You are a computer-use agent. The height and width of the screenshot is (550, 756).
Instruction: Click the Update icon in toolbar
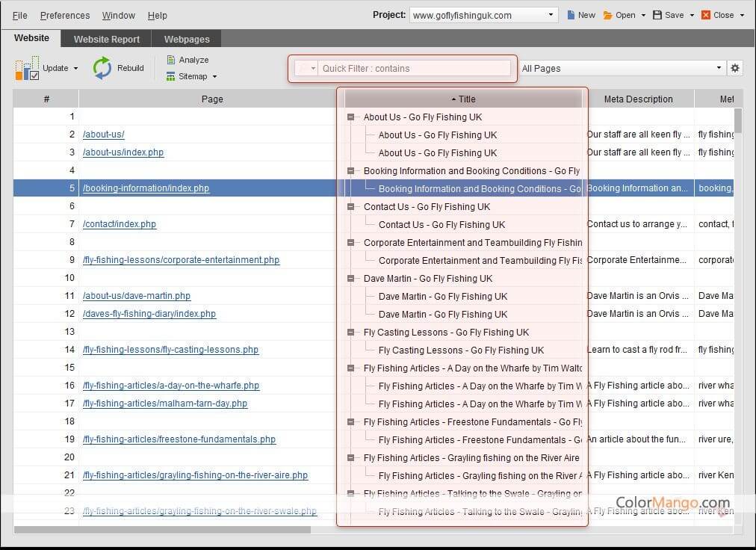click(x=27, y=68)
